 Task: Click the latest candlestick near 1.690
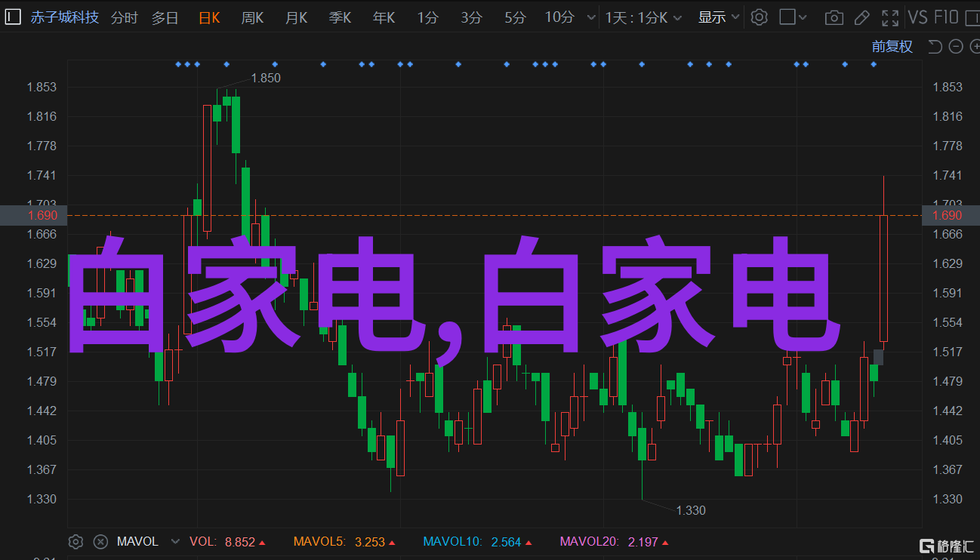click(x=883, y=278)
